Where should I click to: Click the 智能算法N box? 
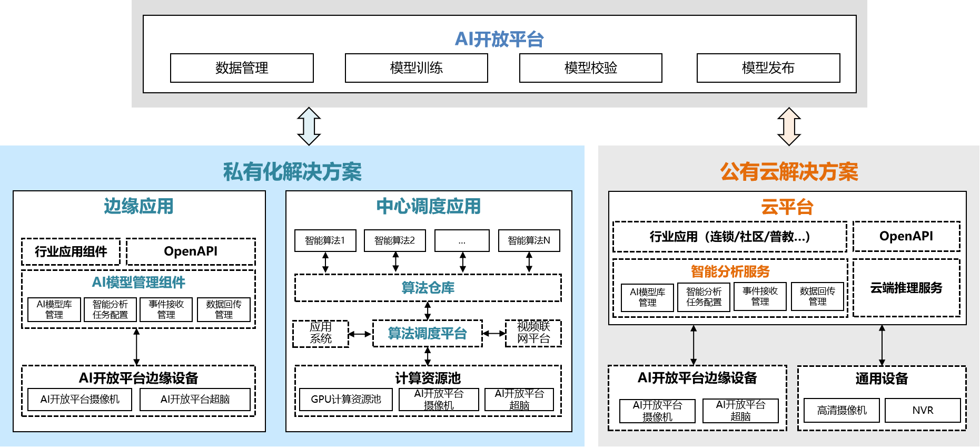(x=529, y=240)
